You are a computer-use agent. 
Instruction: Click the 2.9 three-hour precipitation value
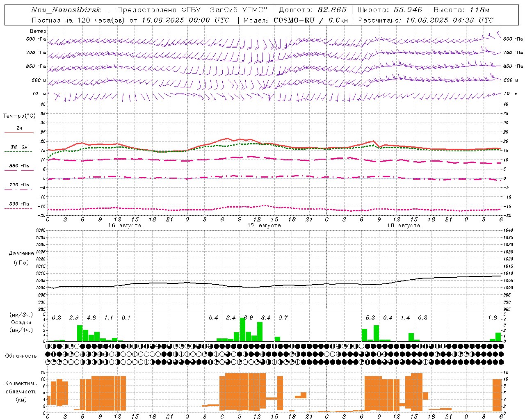click(74, 317)
